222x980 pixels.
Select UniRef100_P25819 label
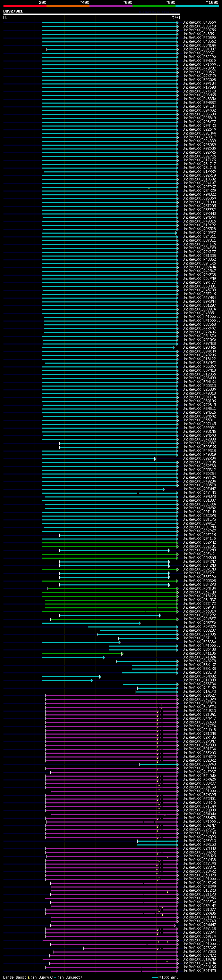[x=199, y=118]
